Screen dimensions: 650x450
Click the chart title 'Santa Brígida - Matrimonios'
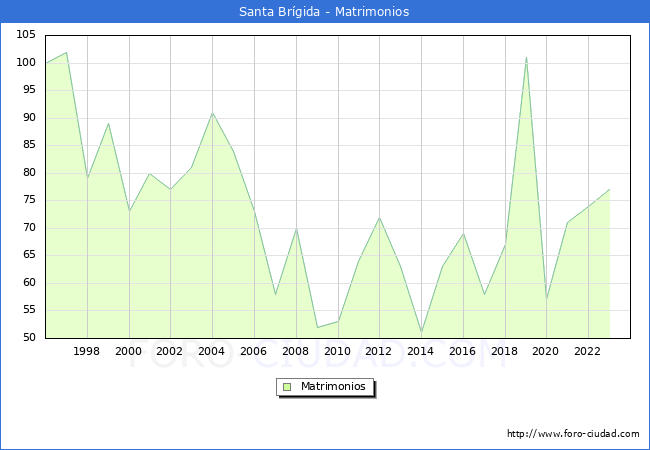[324, 12]
